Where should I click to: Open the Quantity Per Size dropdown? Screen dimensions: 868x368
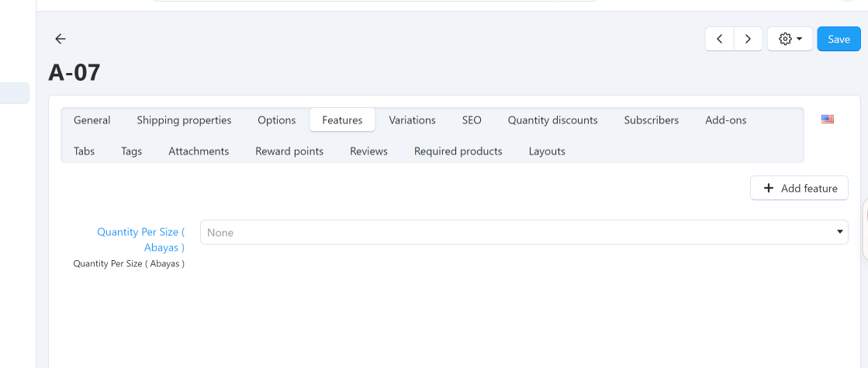524,232
